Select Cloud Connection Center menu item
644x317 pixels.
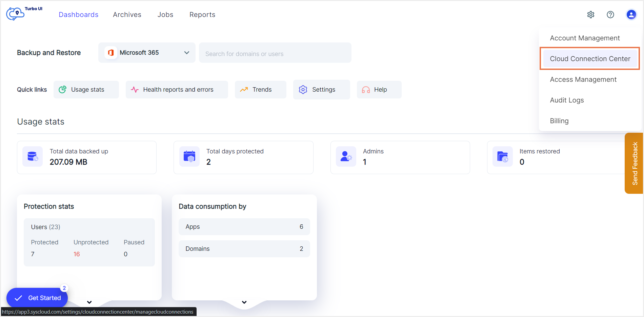[590, 59]
